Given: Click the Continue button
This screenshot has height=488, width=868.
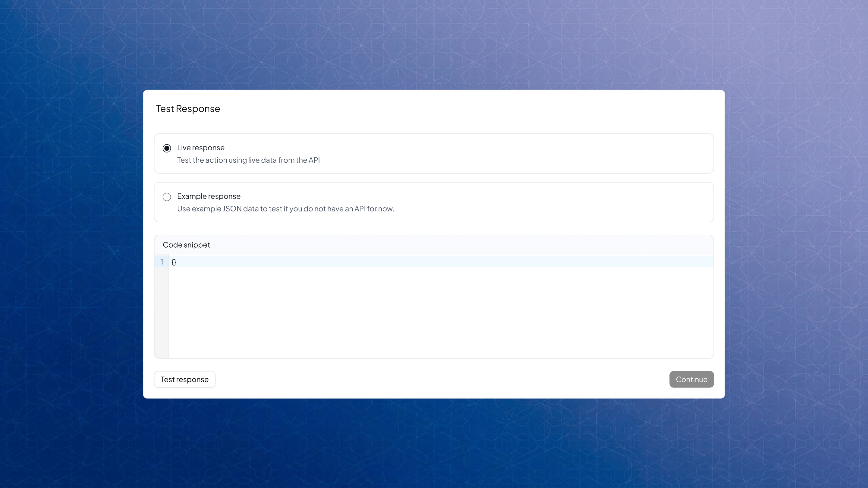Looking at the screenshot, I should (x=691, y=380).
